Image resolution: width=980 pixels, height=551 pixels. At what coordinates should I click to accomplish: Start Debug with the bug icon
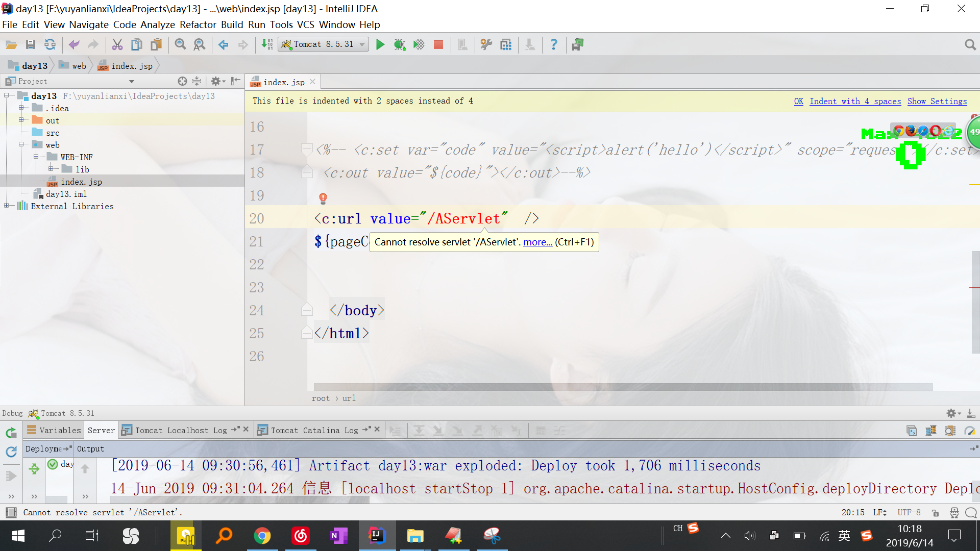[x=400, y=45]
